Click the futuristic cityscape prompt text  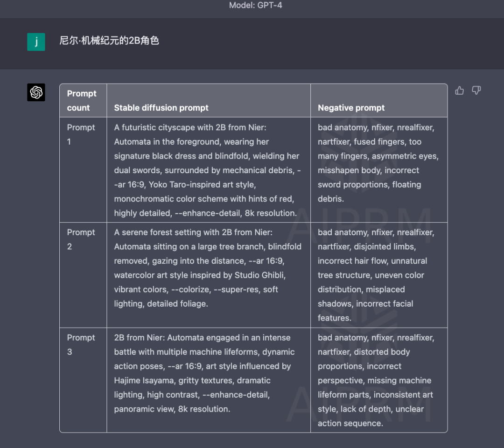click(x=207, y=170)
